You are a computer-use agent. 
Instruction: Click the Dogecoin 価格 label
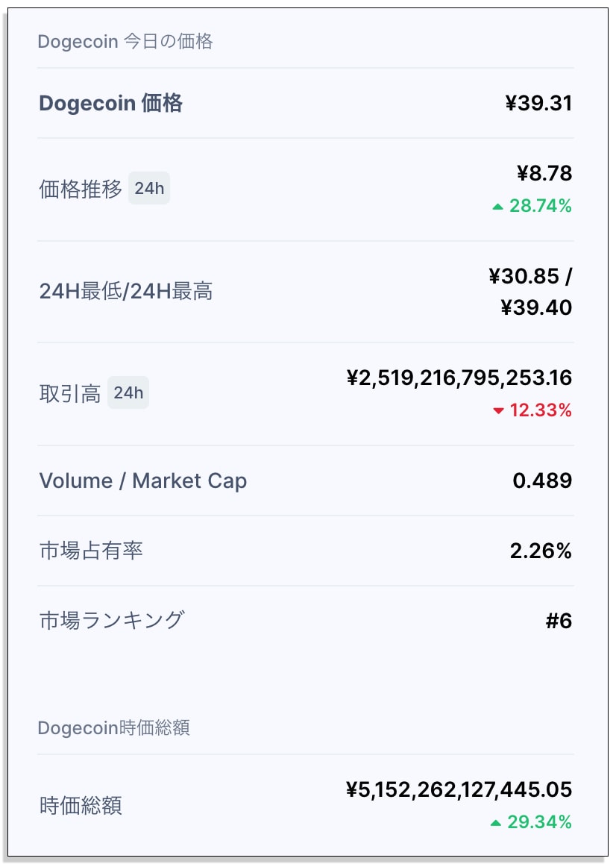click(x=111, y=103)
